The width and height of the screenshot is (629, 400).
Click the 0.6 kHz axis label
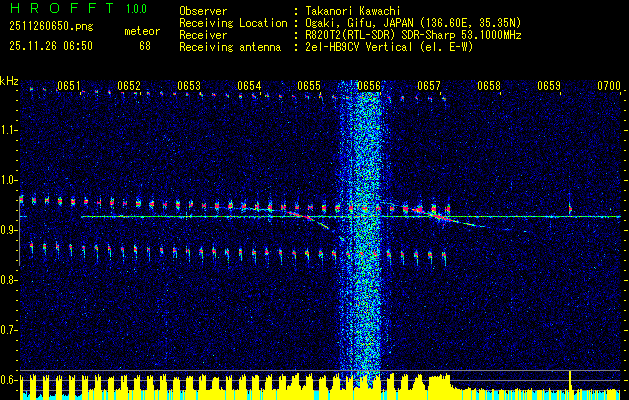pos(8,380)
